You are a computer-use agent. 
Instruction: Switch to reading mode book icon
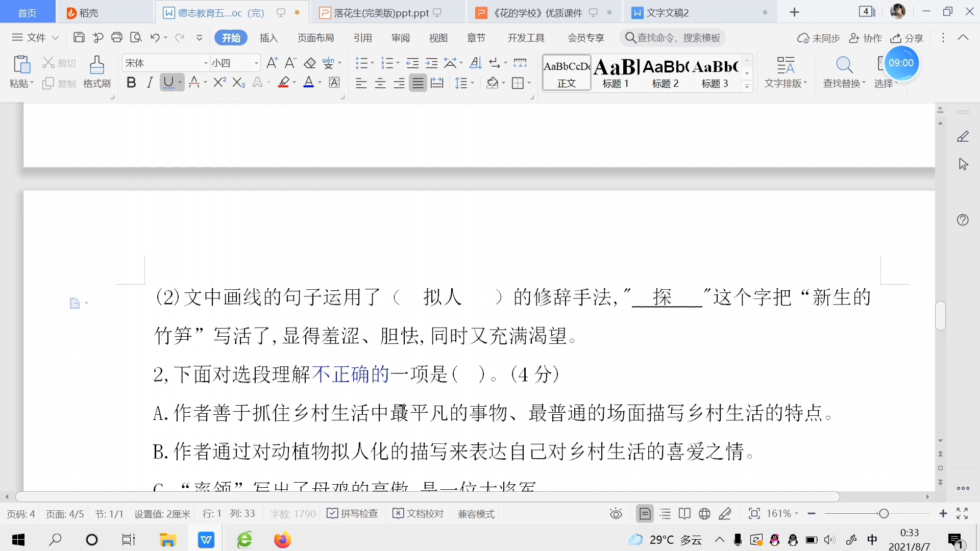click(685, 514)
